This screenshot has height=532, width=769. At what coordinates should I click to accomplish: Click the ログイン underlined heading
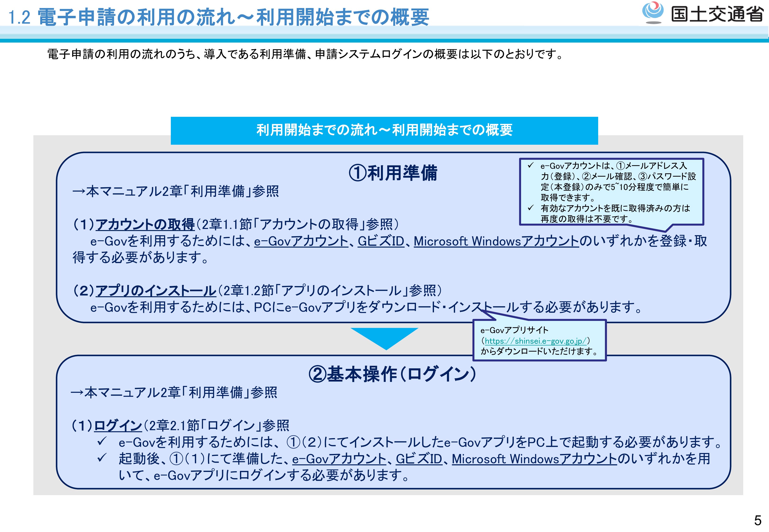tap(118, 425)
